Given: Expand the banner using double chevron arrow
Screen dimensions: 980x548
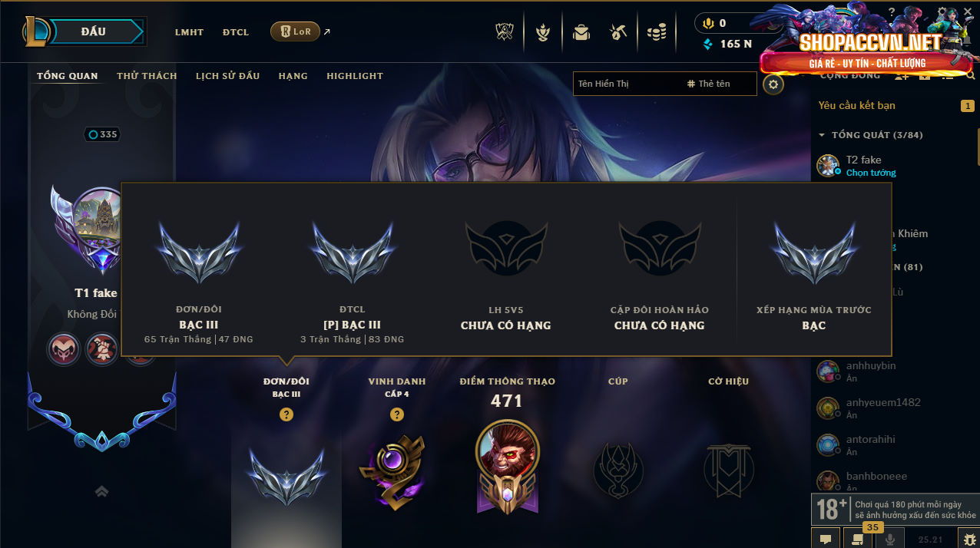Looking at the screenshot, I should pyautogui.click(x=101, y=491).
